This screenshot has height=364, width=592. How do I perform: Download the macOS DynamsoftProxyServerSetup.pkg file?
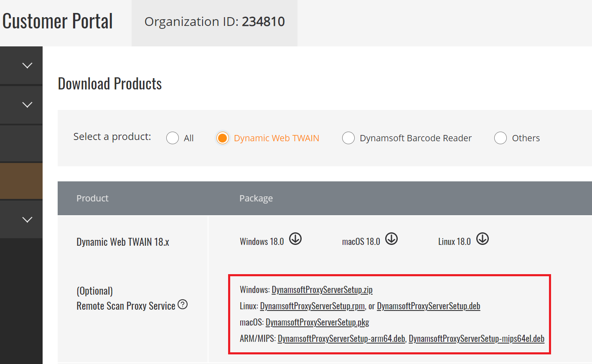(317, 322)
